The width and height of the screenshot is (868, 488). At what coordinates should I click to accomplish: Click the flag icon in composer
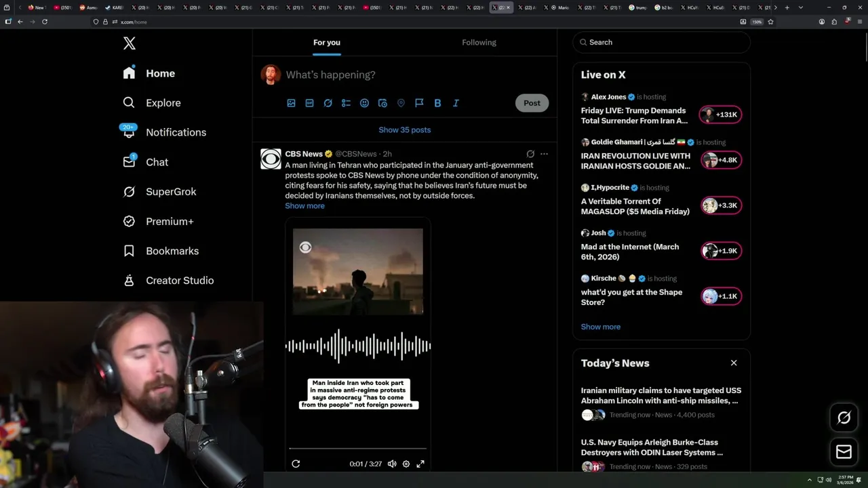(419, 103)
